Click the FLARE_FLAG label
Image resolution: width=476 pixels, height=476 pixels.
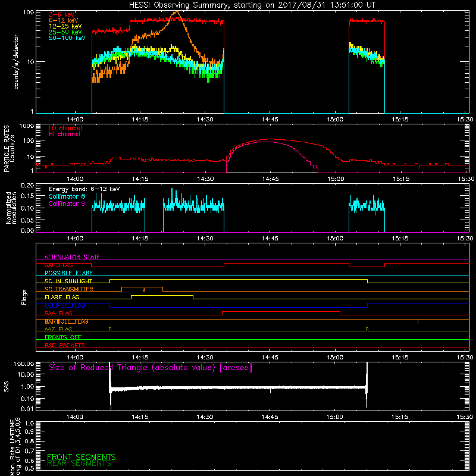click(62, 297)
